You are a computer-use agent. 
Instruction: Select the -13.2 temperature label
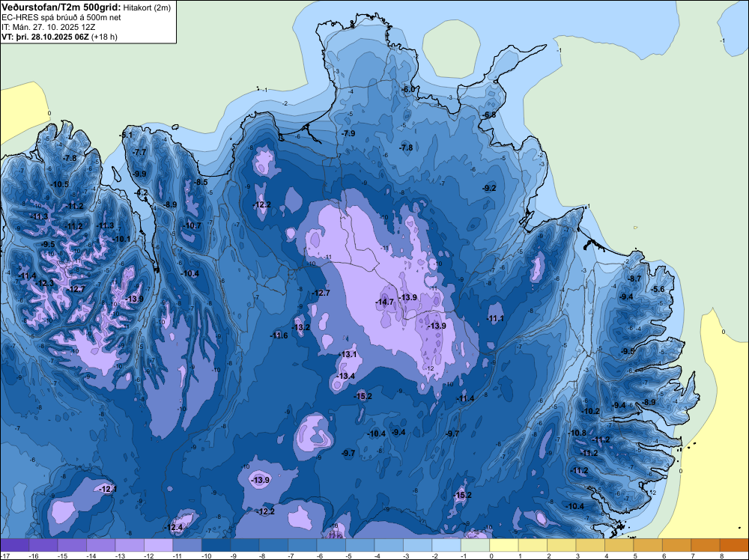coord(301,327)
